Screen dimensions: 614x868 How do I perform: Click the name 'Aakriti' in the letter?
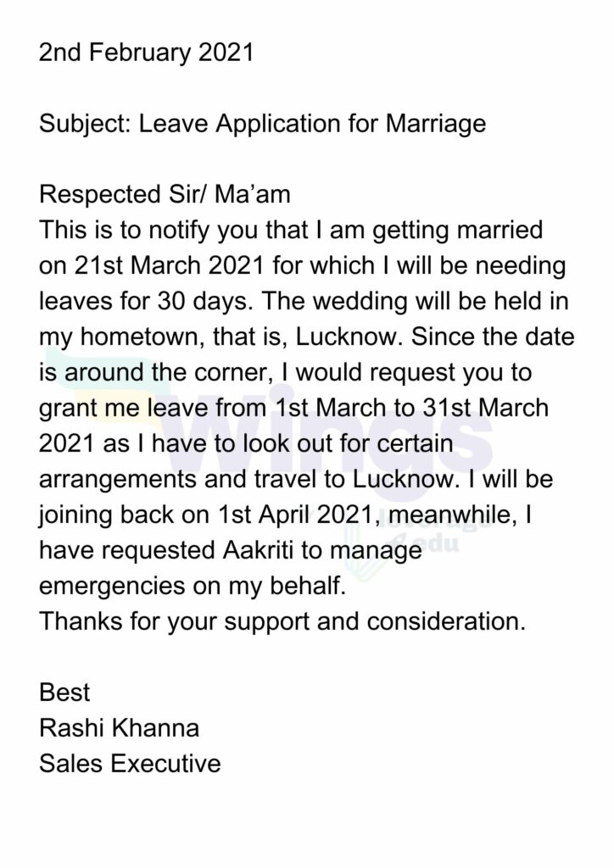(x=259, y=550)
